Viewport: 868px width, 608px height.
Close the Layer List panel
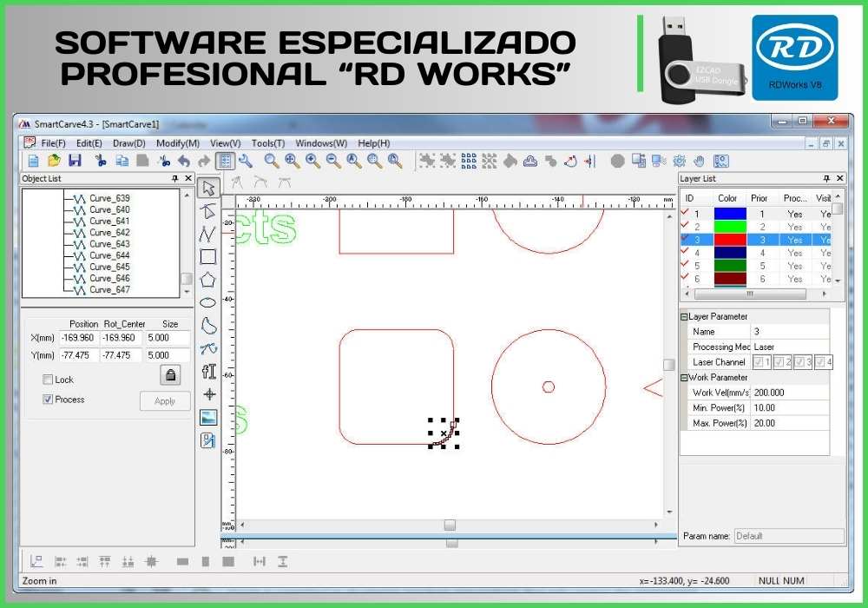pyautogui.click(x=839, y=178)
